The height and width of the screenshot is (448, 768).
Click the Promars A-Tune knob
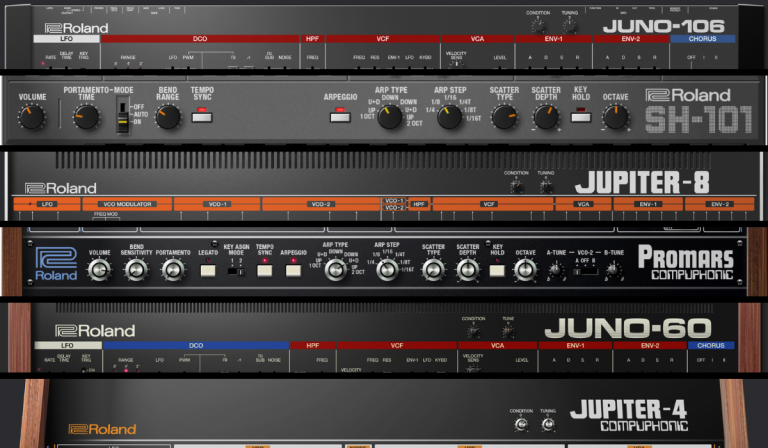point(556,269)
